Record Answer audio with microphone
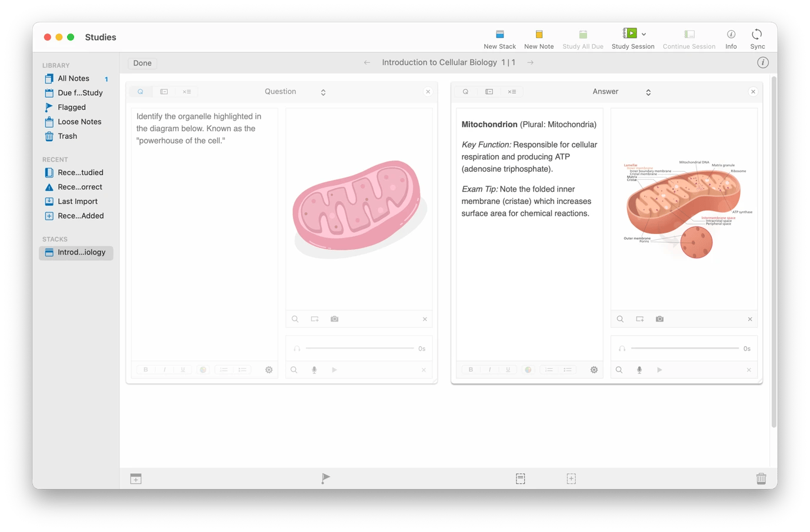 tap(639, 370)
